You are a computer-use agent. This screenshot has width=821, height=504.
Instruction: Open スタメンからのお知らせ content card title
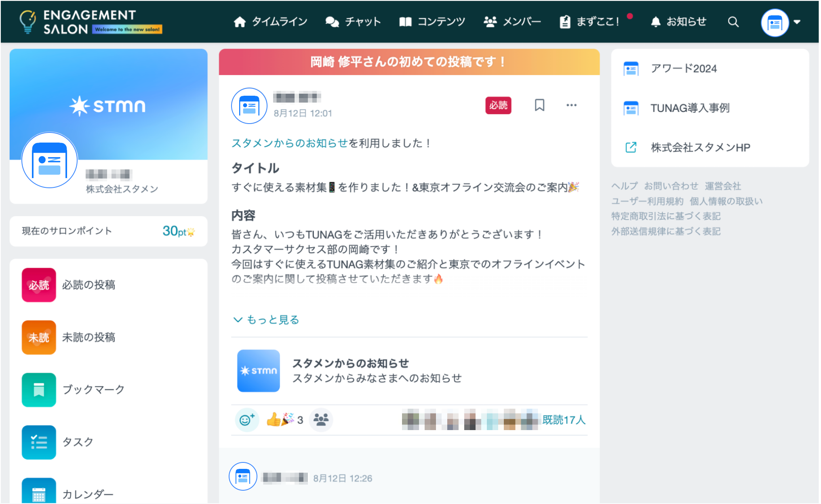pyautogui.click(x=351, y=363)
